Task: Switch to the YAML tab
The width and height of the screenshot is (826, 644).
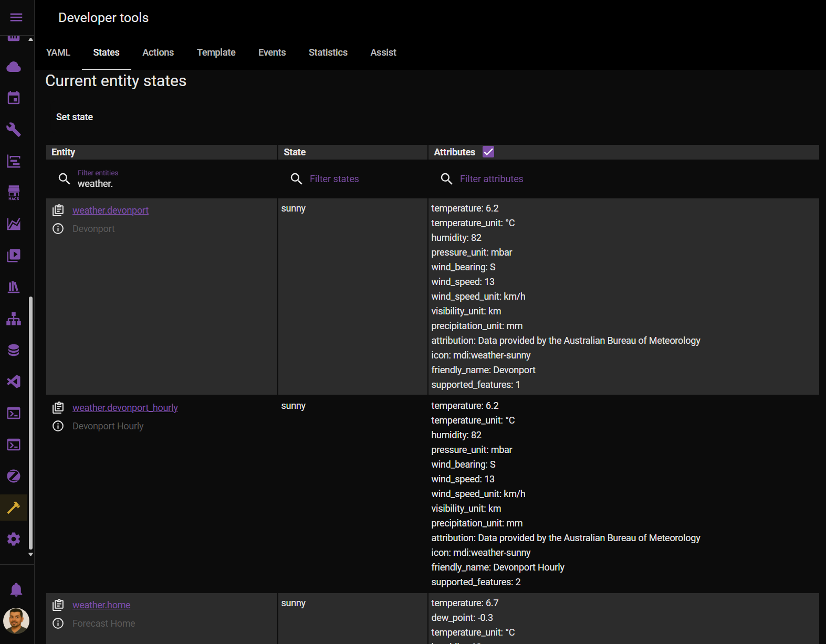Action: click(58, 52)
